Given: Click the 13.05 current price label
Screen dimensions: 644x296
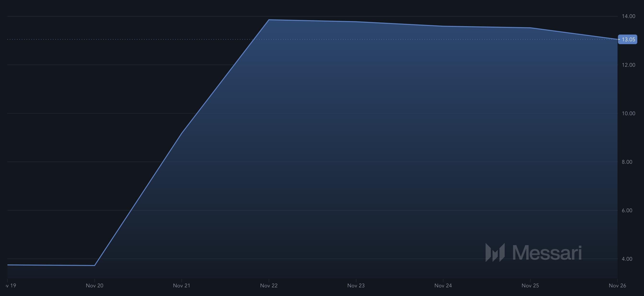Looking at the screenshot, I should coord(628,40).
